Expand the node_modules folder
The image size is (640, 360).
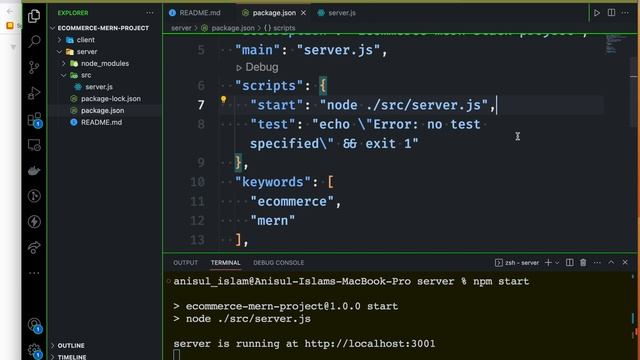click(x=104, y=63)
